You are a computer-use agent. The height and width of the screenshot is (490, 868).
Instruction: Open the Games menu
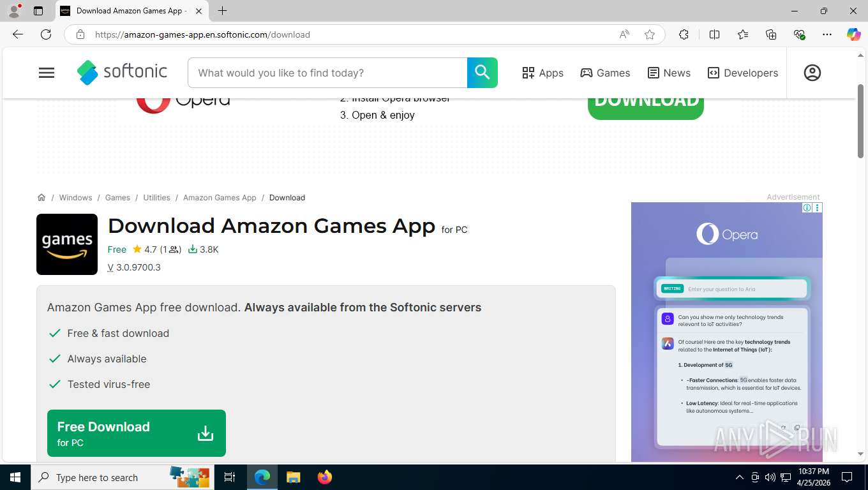click(x=605, y=73)
